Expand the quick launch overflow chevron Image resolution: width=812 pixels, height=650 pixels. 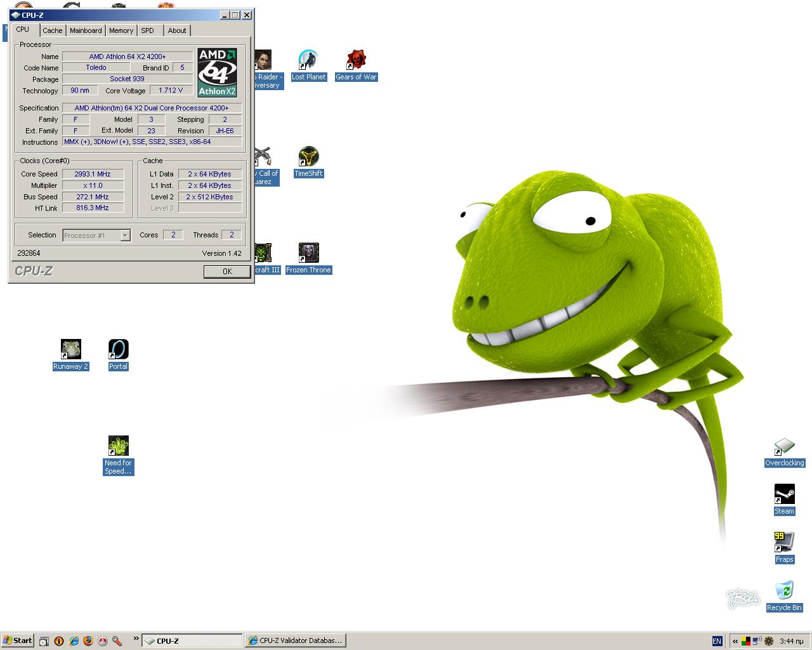[136, 639]
